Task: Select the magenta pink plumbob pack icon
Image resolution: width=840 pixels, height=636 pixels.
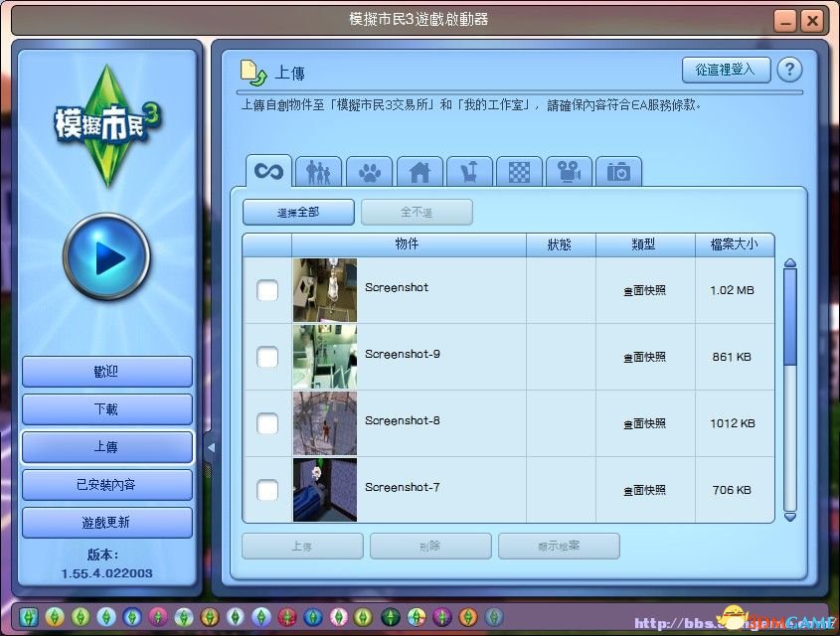Action: [158, 617]
